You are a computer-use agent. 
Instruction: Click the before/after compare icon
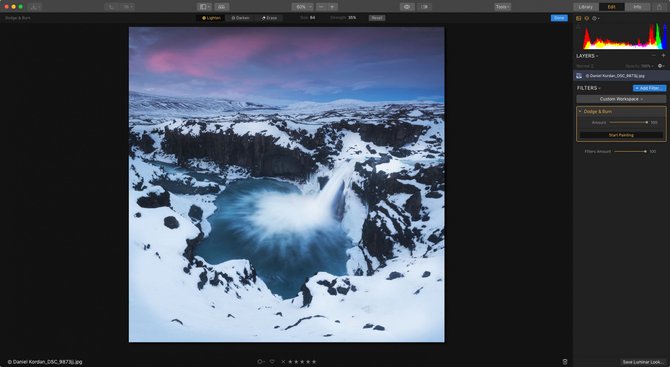424,7
